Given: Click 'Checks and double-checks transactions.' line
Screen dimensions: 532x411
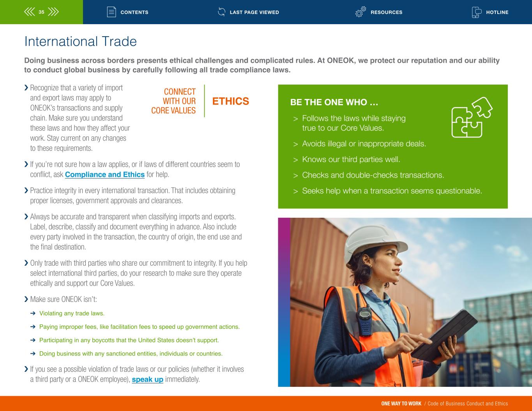Looking at the screenshot, I should tap(373, 175).
